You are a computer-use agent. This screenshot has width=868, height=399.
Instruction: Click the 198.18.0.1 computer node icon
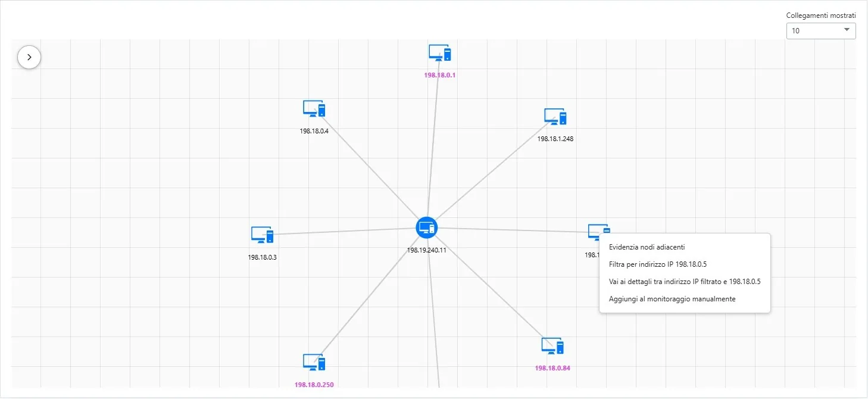(x=440, y=53)
